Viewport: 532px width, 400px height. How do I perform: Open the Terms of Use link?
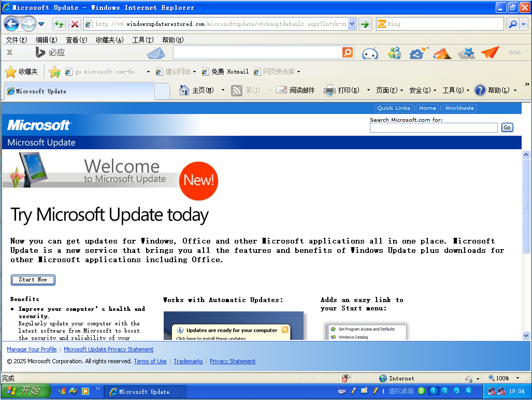tap(150, 361)
